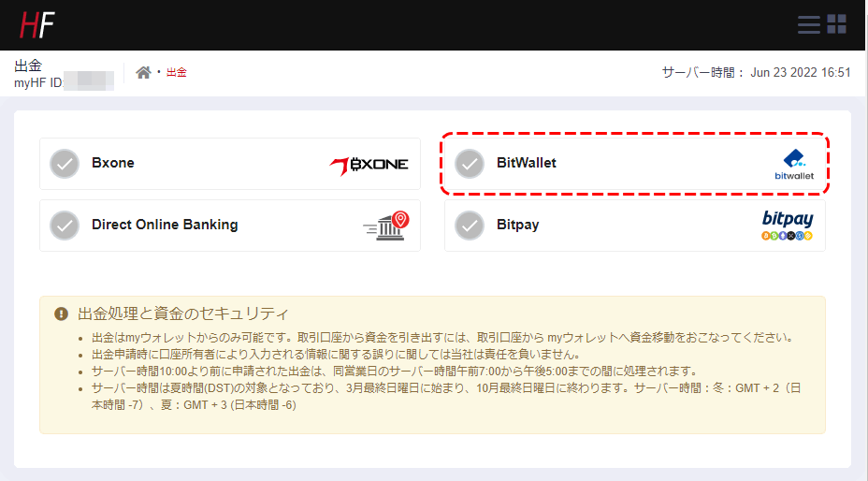Open the grid apps icon
868x481 pixels.
click(836, 24)
